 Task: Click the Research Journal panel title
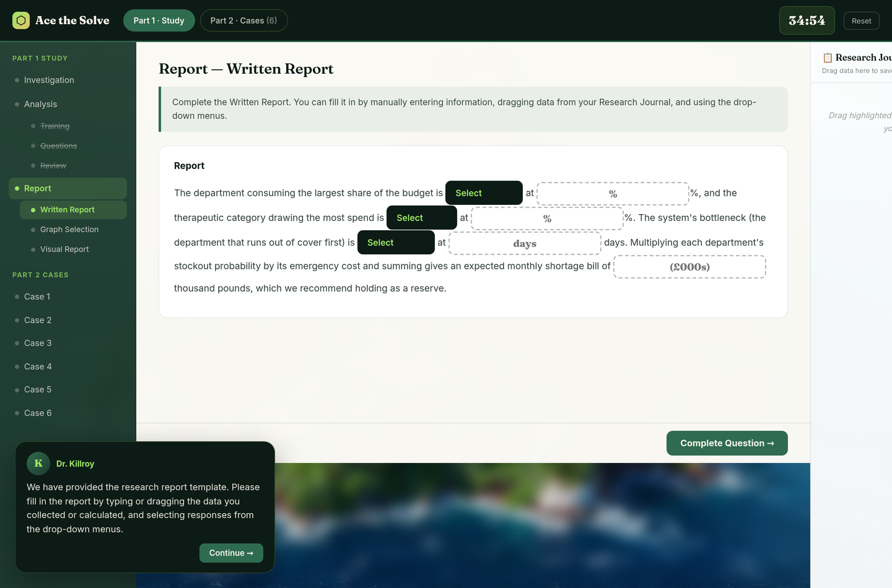pos(864,58)
